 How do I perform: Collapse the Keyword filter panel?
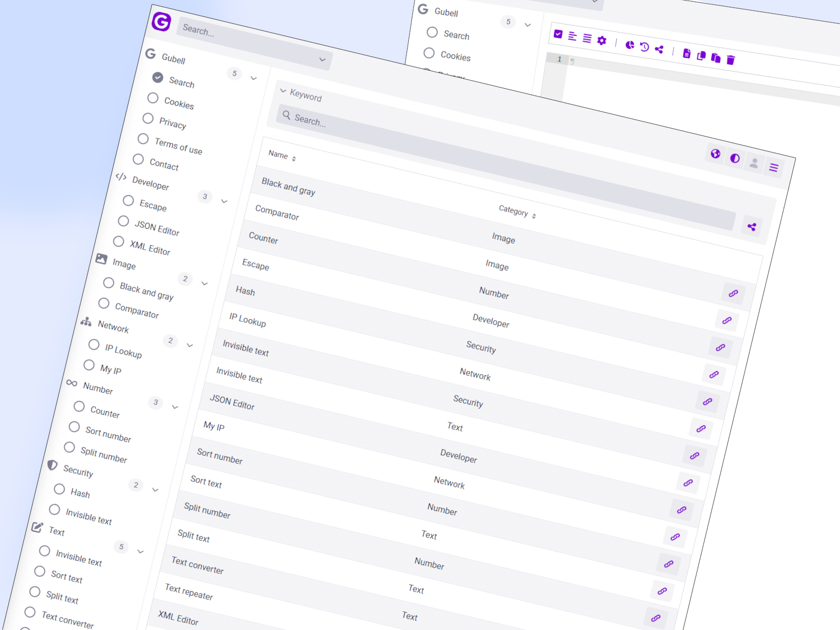(x=284, y=91)
